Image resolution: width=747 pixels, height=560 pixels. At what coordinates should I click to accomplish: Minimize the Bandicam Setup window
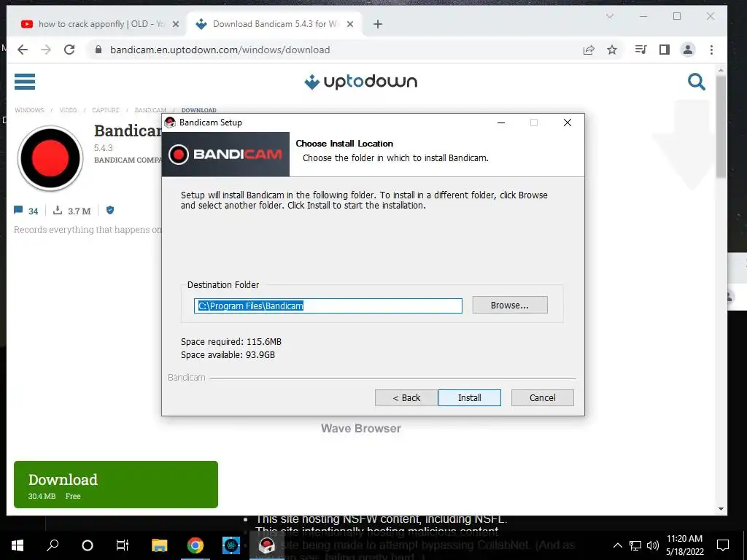point(501,122)
